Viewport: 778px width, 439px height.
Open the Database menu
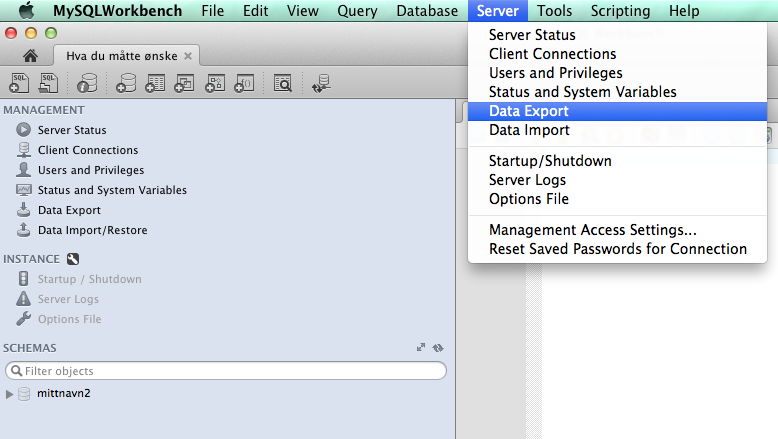tap(427, 10)
